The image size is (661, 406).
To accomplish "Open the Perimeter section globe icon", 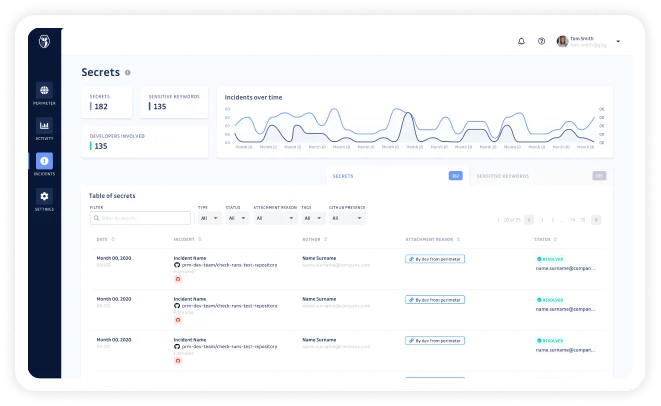I will click(44, 90).
